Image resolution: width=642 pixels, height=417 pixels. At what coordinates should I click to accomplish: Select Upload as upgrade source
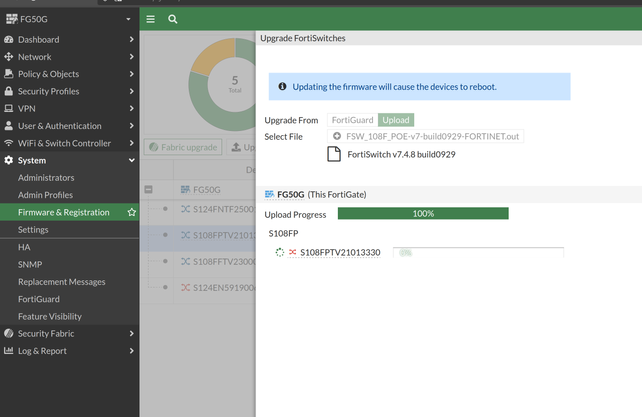pyautogui.click(x=396, y=120)
